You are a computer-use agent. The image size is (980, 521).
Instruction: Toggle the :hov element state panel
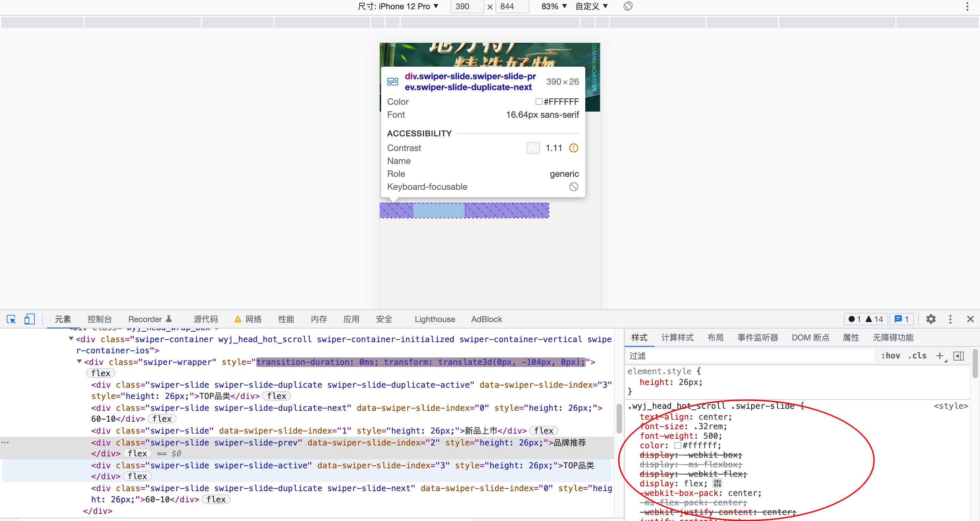click(x=890, y=356)
